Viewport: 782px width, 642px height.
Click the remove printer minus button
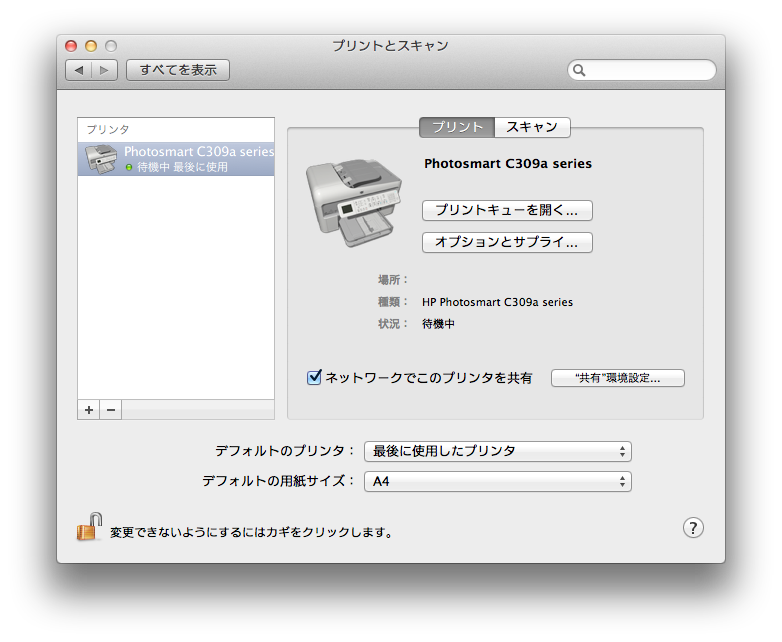111,410
